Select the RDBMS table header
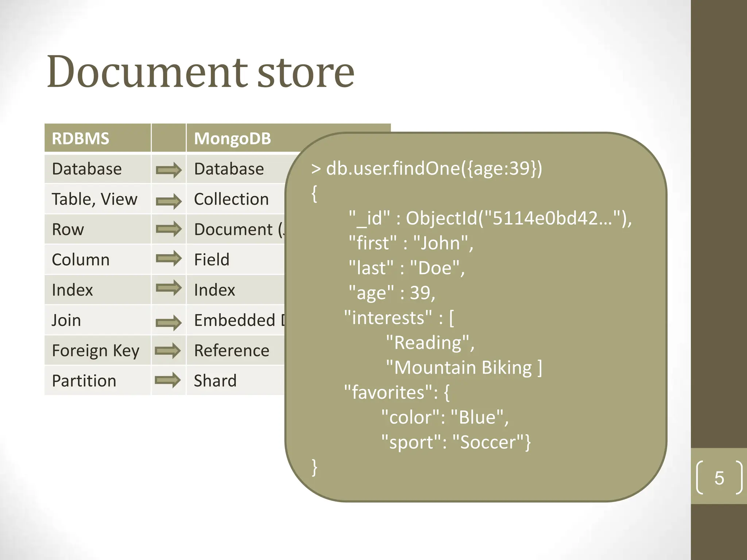Viewport: 747px width, 560px height. click(x=81, y=139)
